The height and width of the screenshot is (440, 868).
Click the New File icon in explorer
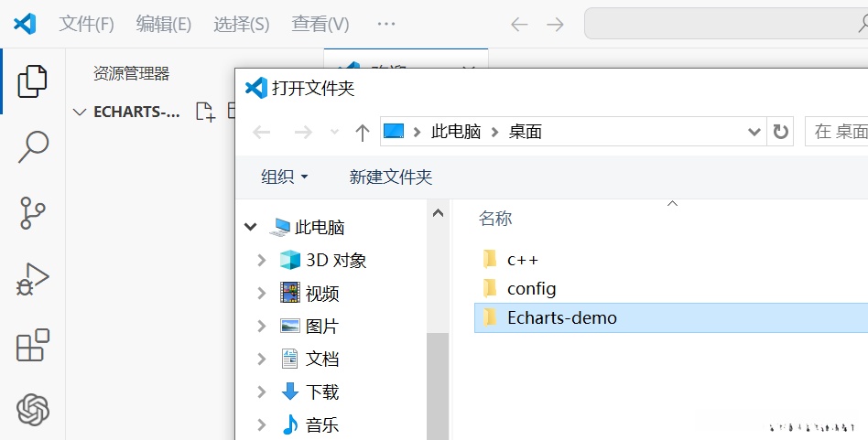205,113
